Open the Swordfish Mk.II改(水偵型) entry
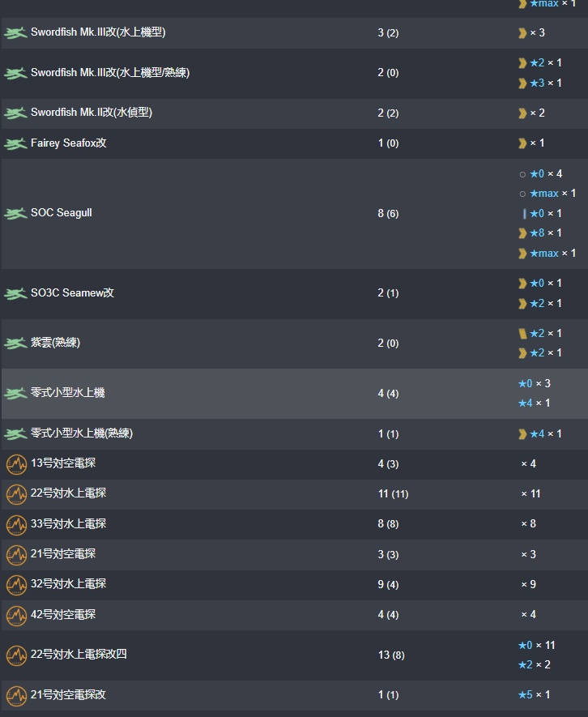The width and height of the screenshot is (588, 717). click(x=92, y=113)
